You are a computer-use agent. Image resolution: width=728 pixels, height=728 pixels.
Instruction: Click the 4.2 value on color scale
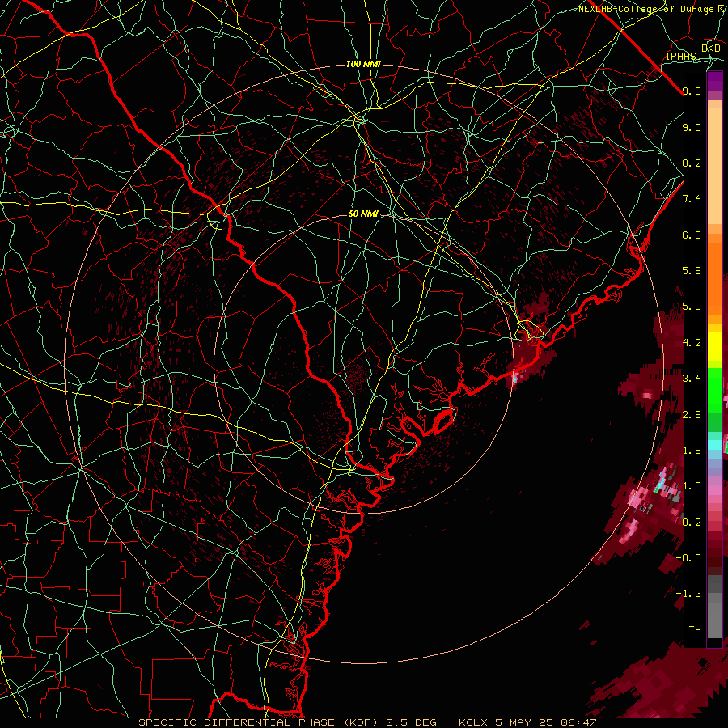692,343
